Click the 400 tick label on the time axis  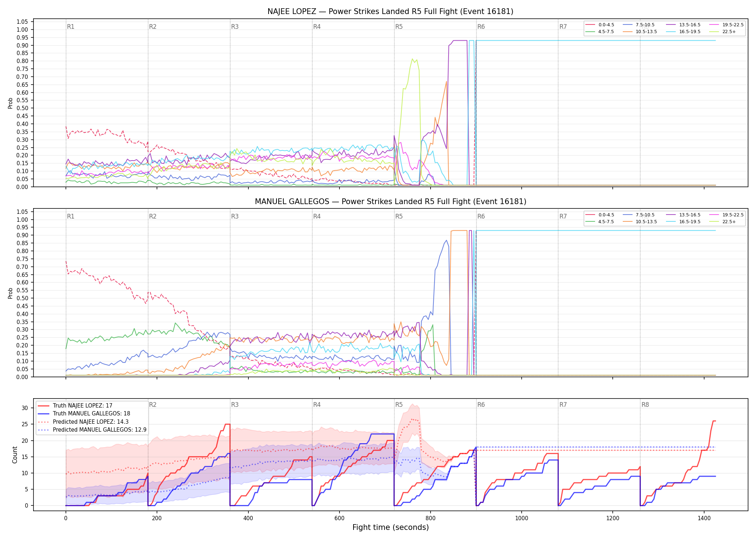[248, 518]
